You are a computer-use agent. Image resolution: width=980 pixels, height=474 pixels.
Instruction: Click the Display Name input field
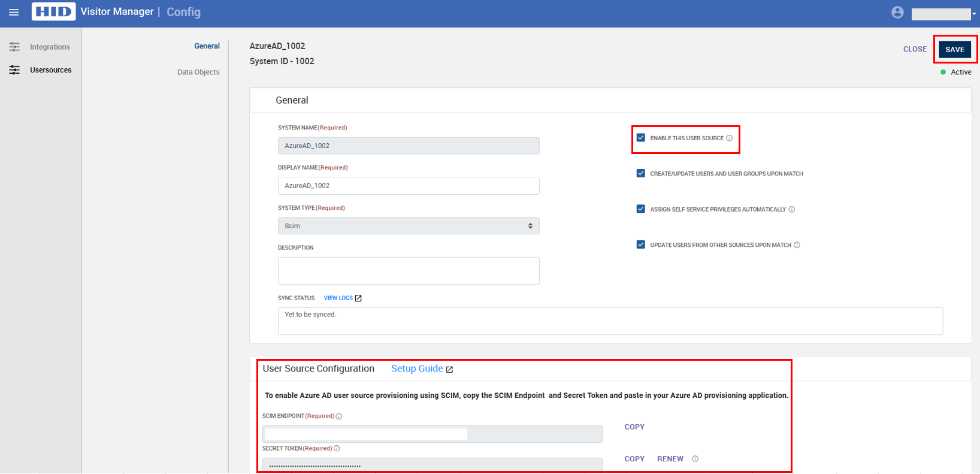(x=409, y=186)
